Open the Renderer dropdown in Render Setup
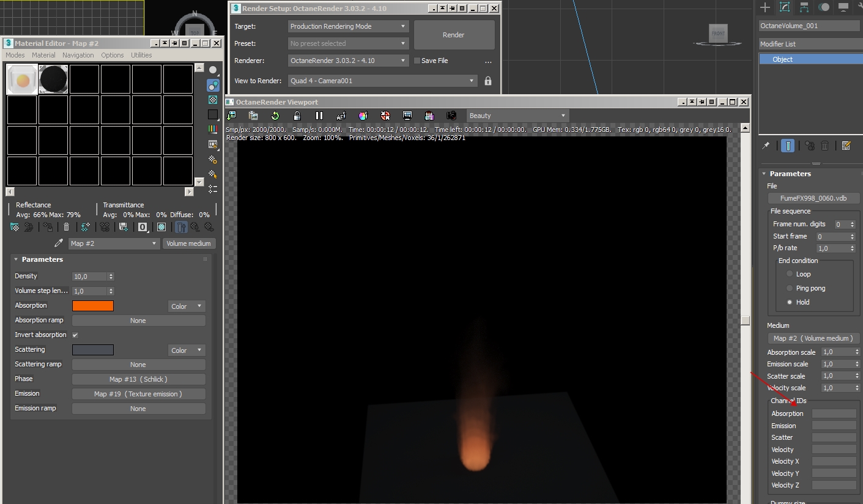This screenshot has width=863, height=504. coord(348,61)
